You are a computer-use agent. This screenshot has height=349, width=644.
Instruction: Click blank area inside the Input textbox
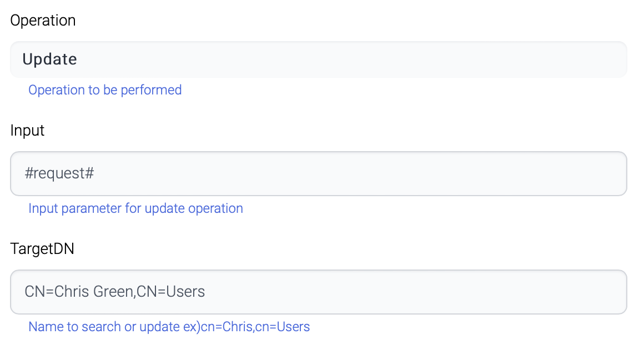click(x=389, y=173)
